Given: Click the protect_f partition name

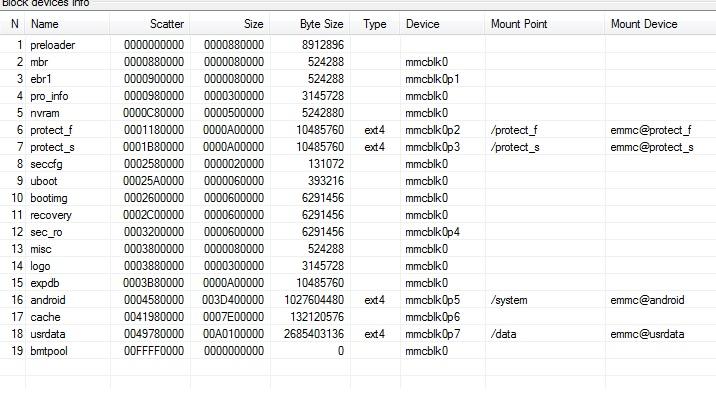Looking at the screenshot, I should click(x=51, y=130).
